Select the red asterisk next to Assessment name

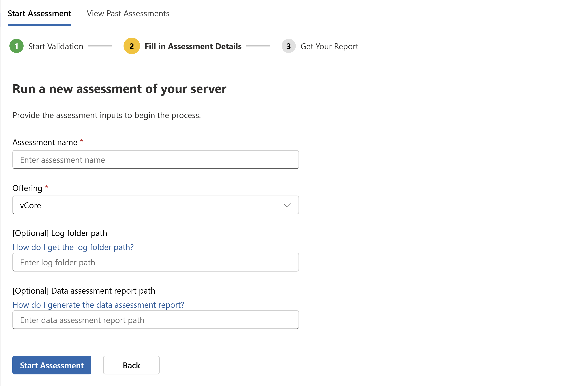[x=82, y=141]
